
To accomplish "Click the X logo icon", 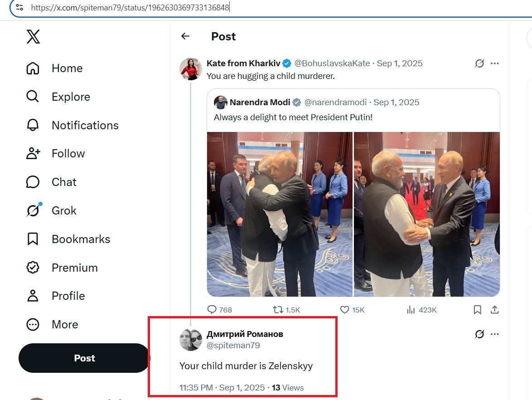I will click(33, 36).
